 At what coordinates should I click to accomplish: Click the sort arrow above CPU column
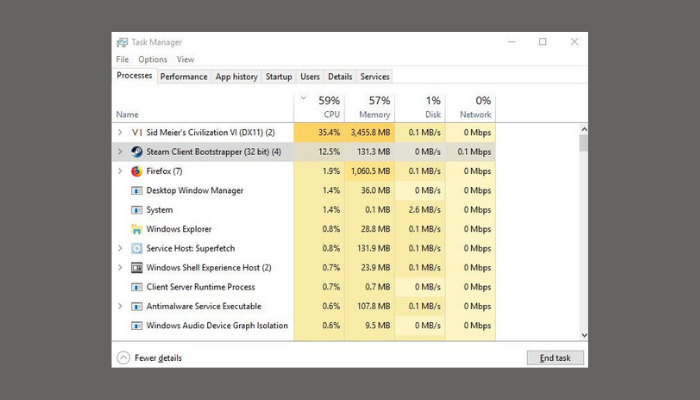click(304, 98)
